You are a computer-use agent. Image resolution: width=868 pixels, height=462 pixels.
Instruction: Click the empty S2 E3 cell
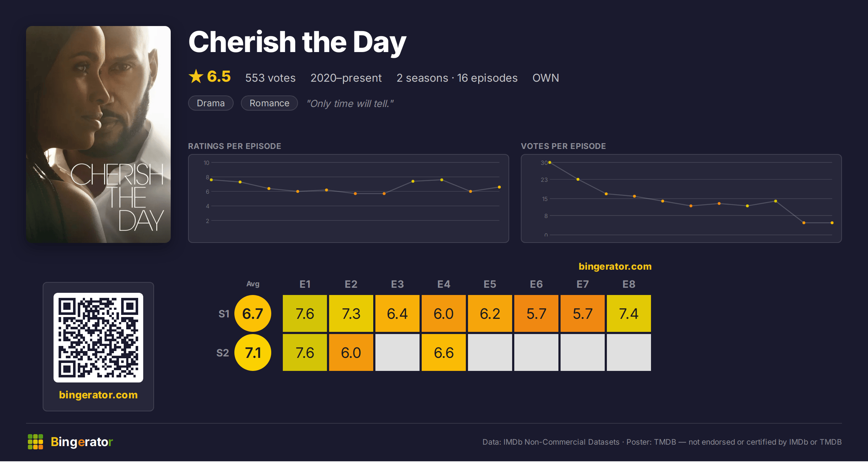(397, 352)
